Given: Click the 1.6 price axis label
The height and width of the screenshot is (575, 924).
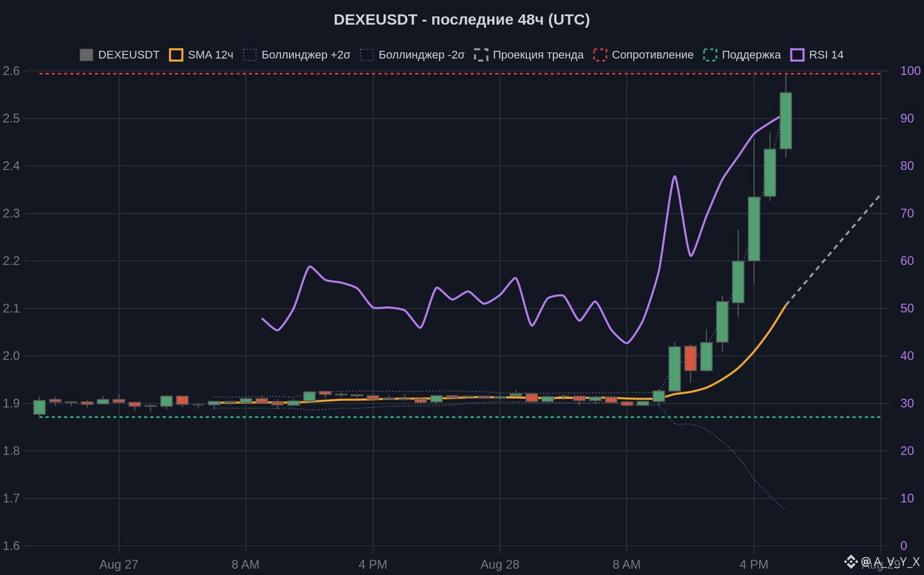Looking at the screenshot, I should point(11,546).
